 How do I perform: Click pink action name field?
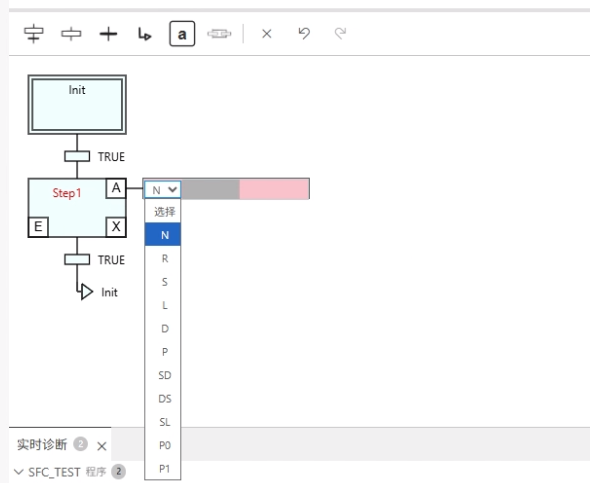tap(274, 189)
